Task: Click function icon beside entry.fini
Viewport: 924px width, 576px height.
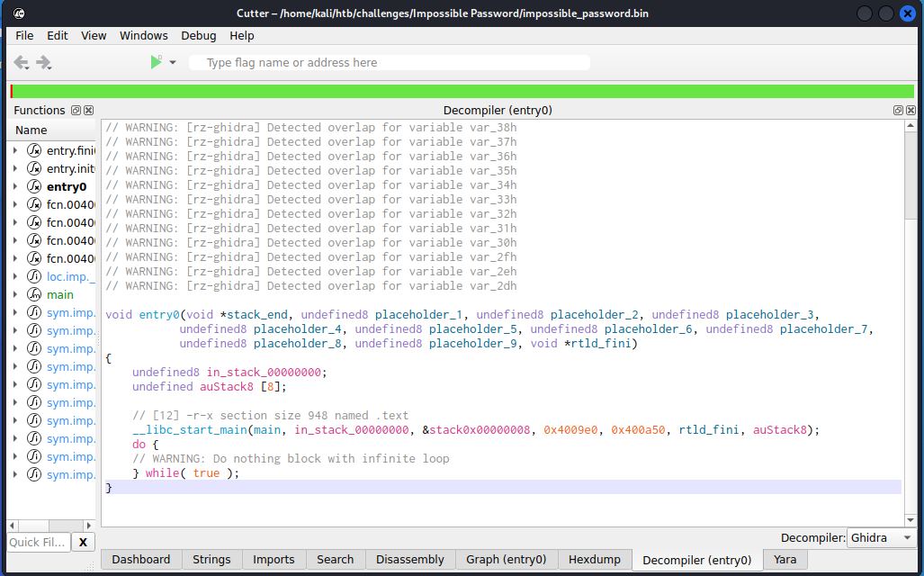Action: 34,150
